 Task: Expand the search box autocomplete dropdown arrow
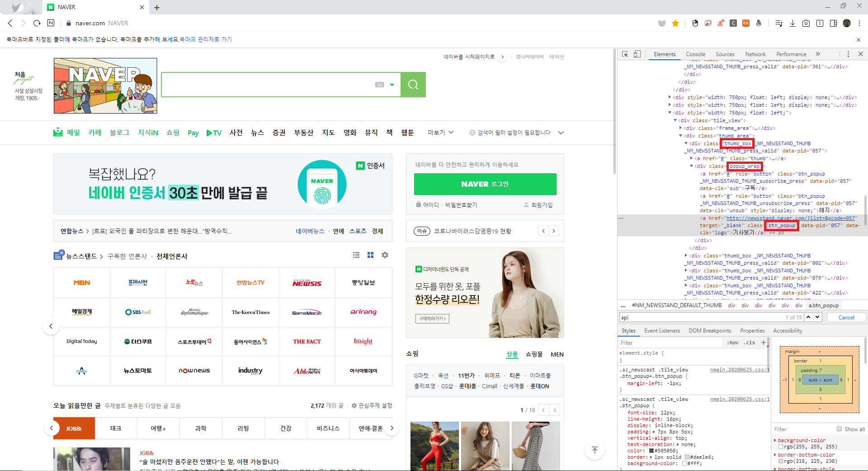coord(392,85)
